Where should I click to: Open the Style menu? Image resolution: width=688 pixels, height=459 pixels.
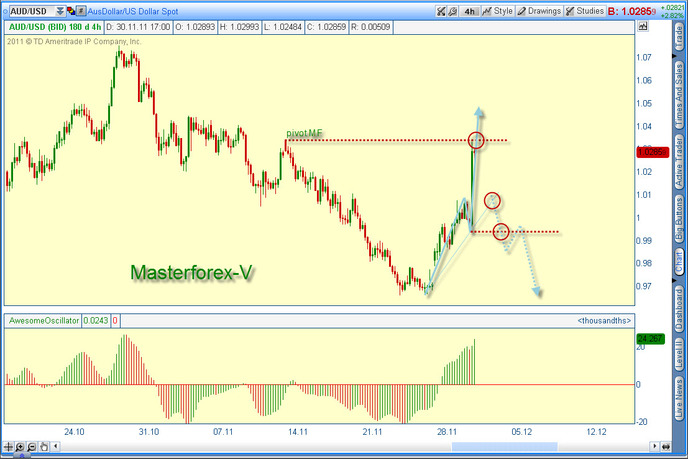pyautogui.click(x=498, y=11)
